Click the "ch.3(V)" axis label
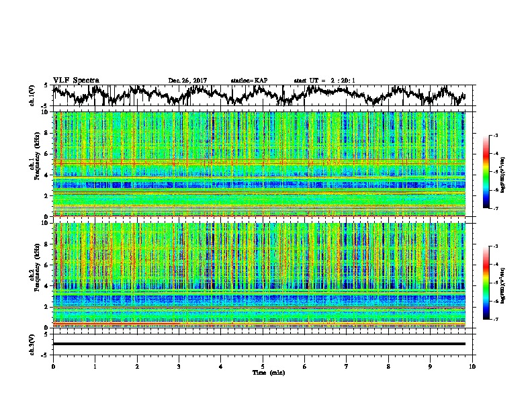Image resolution: width=532 pixels, height=411 pixels. pyautogui.click(x=32, y=345)
